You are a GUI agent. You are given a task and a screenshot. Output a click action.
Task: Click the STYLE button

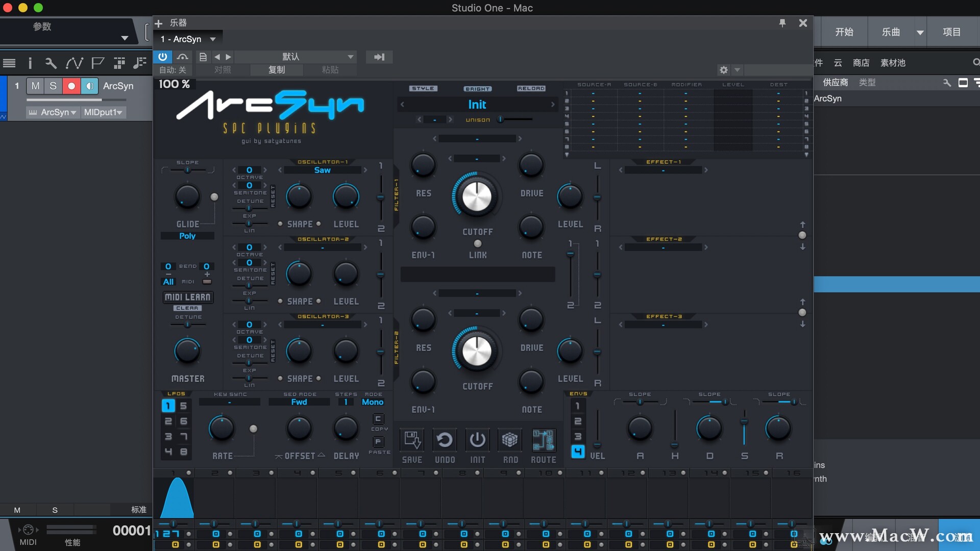pyautogui.click(x=423, y=89)
